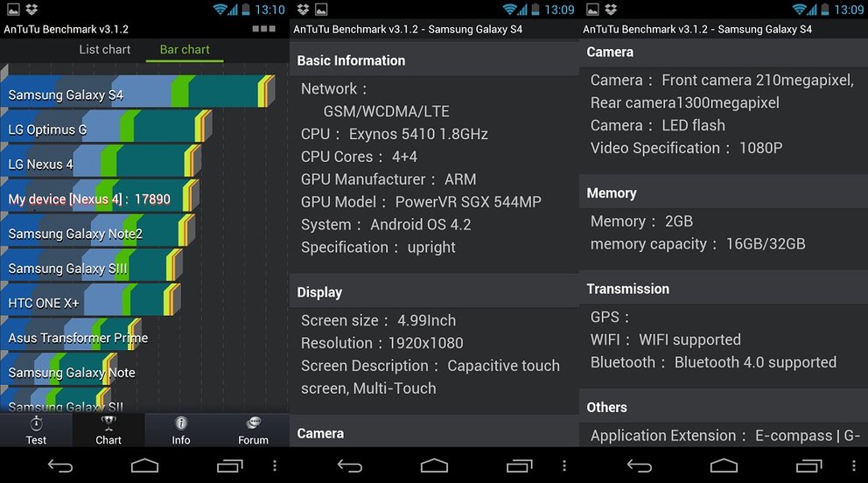Tap Wi-Fi icon in left status bar
This screenshot has width=868, height=483.
point(220,10)
